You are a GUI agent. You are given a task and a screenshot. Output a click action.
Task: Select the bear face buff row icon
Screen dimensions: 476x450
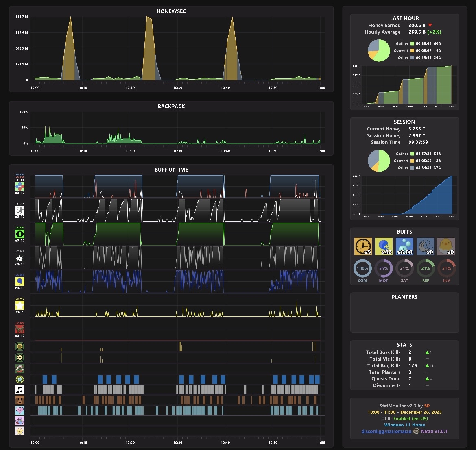pyautogui.click(x=20, y=400)
